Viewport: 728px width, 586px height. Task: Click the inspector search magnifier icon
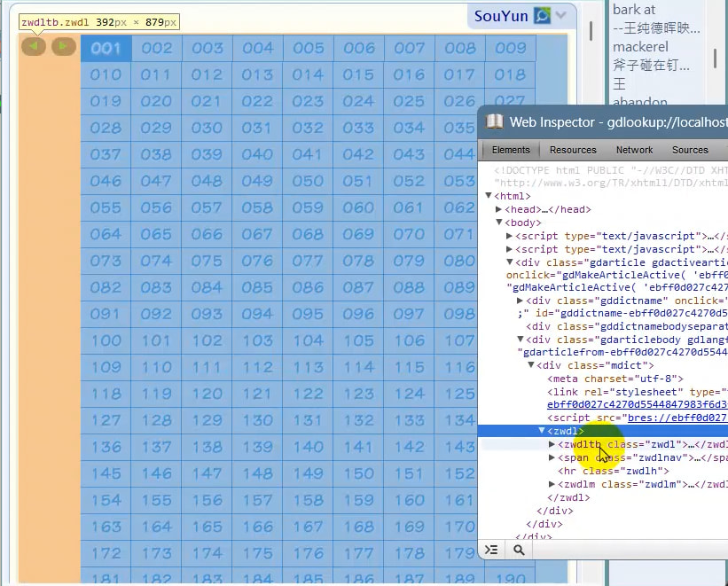pos(519,550)
